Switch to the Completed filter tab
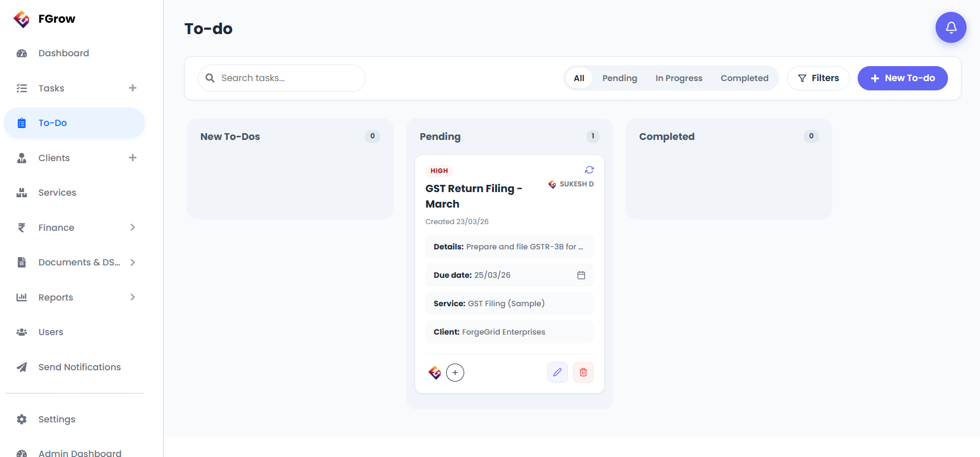Screen dimensions: 980x457 click(745, 78)
